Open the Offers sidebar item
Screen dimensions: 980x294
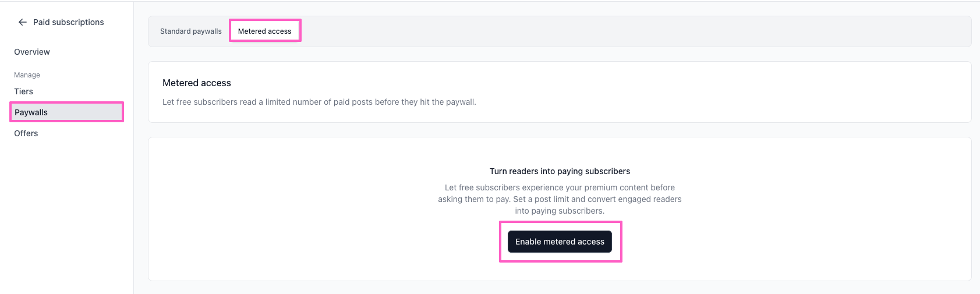(x=26, y=133)
